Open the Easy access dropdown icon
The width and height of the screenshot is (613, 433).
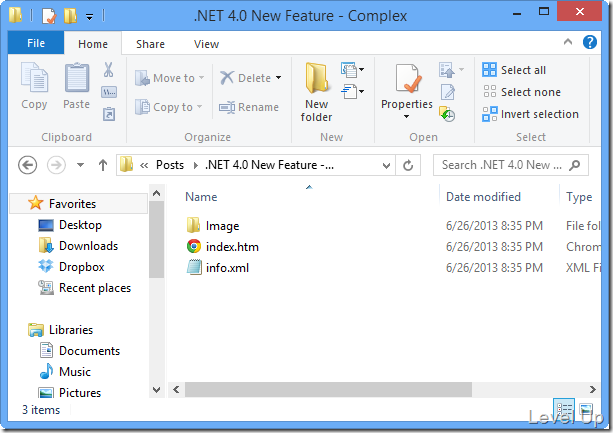click(352, 92)
